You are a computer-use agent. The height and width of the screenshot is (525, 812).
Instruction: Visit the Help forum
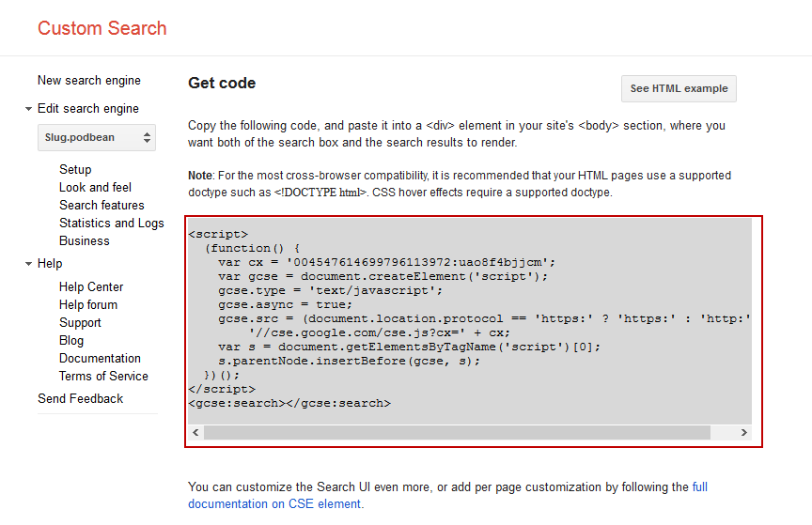(88, 304)
